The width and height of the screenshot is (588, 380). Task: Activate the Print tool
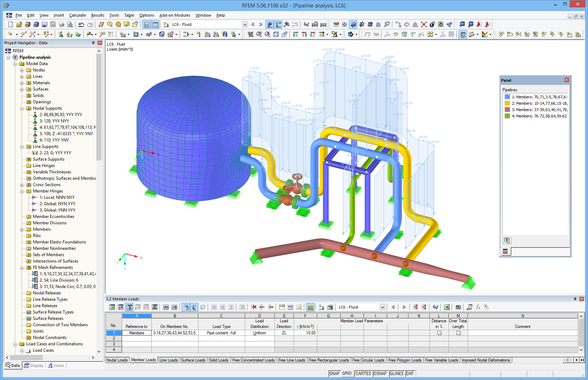pos(61,24)
